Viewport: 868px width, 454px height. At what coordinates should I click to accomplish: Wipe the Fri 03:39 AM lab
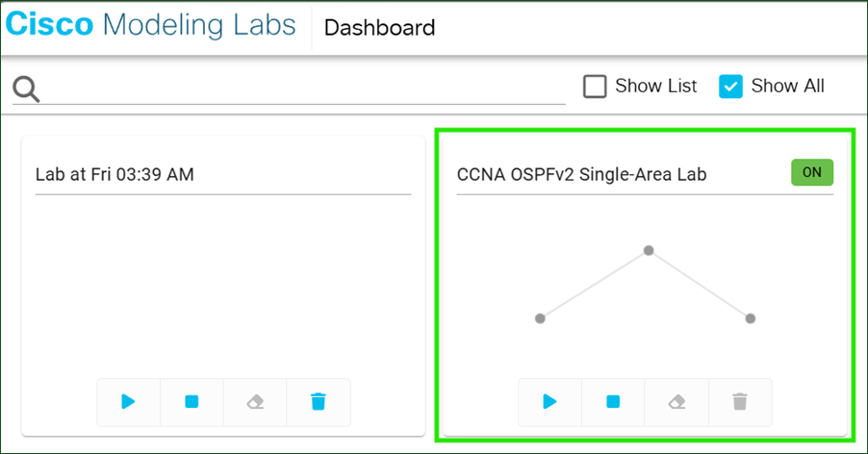255,401
